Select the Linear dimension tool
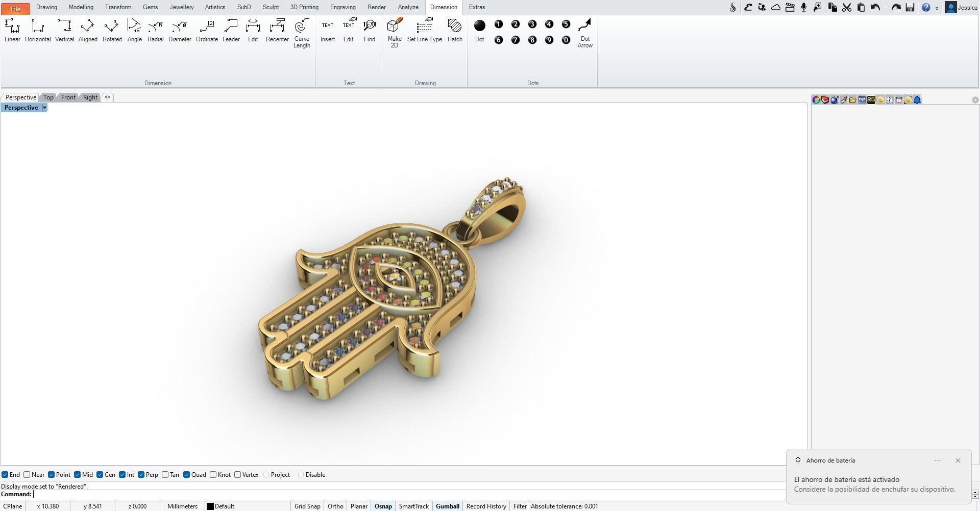The width and height of the screenshot is (980, 511). [12, 31]
